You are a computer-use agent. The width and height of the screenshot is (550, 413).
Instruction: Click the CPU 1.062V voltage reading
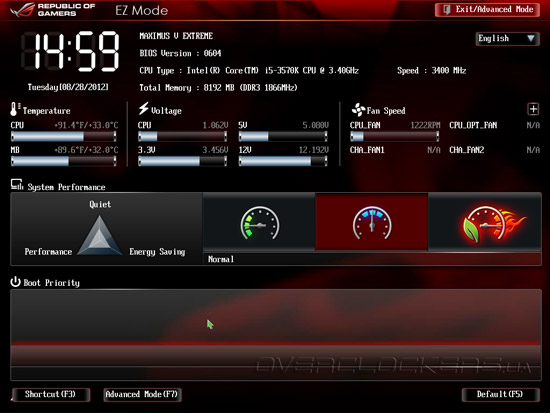[215, 125]
